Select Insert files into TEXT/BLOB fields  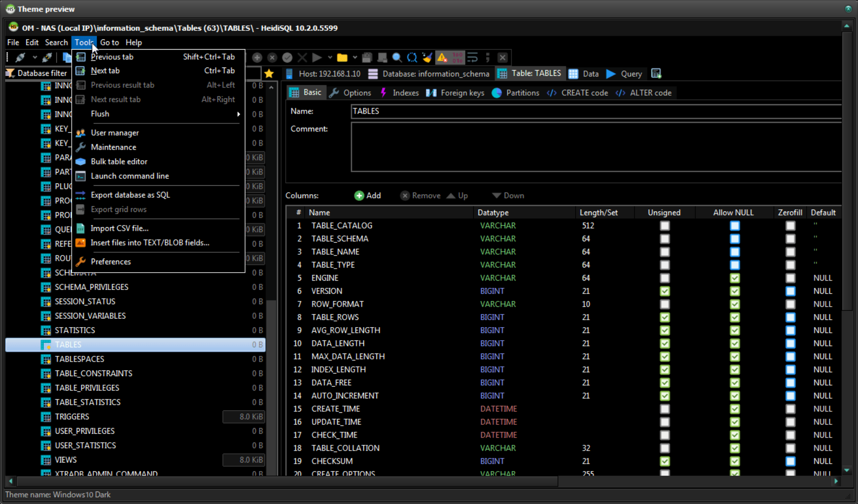150,243
